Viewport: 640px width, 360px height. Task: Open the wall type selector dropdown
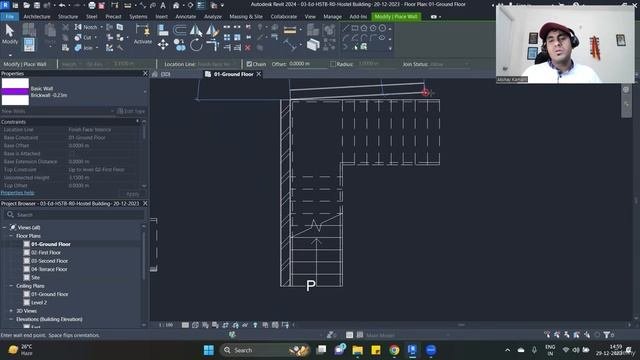coord(145,92)
